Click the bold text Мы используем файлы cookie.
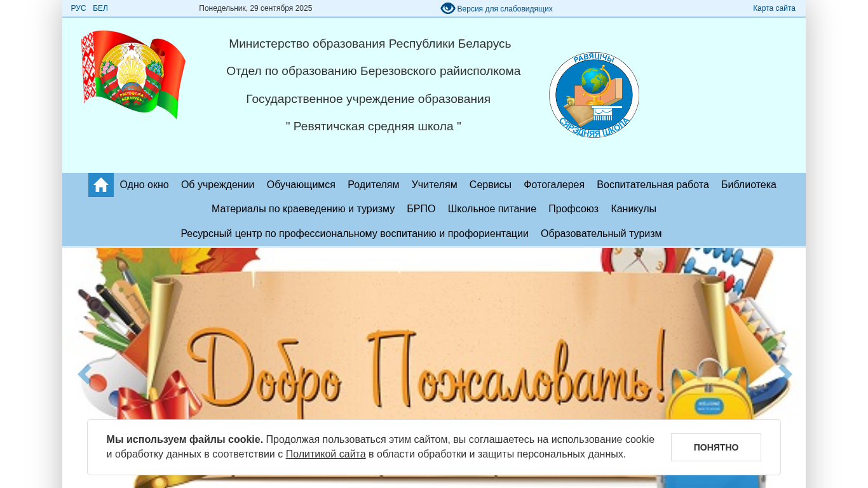The image size is (868, 488). [185, 439]
